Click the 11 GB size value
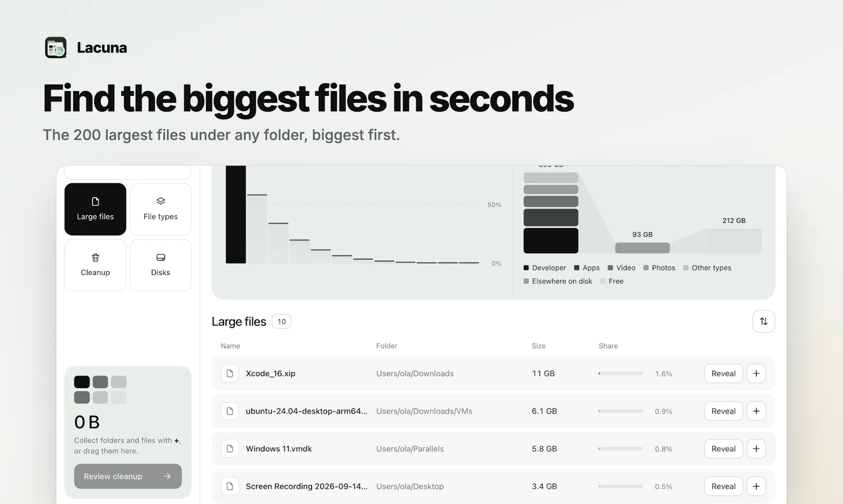Viewport: 843px width, 504px height. pyautogui.click(x=543, y=373)
